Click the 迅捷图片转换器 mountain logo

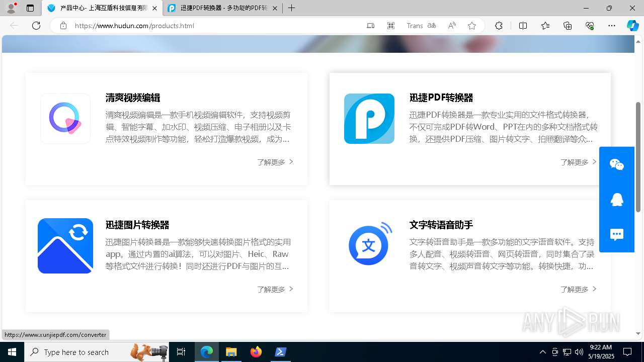click(65, 246)
